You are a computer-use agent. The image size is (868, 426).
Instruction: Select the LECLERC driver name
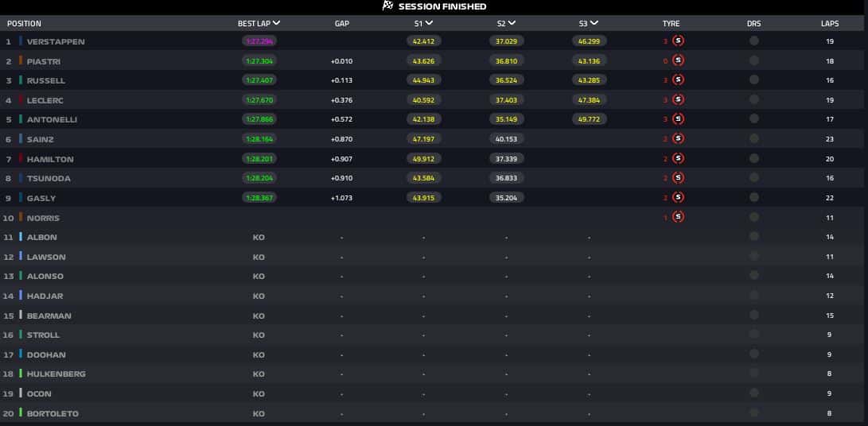[45, 101]
